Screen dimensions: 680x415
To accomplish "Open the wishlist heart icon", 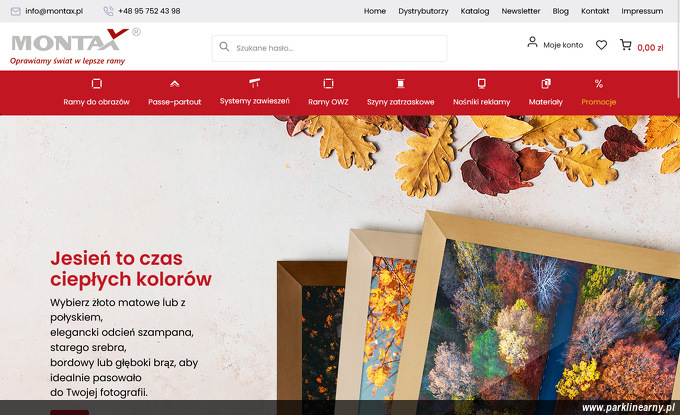I will point(601,45).
